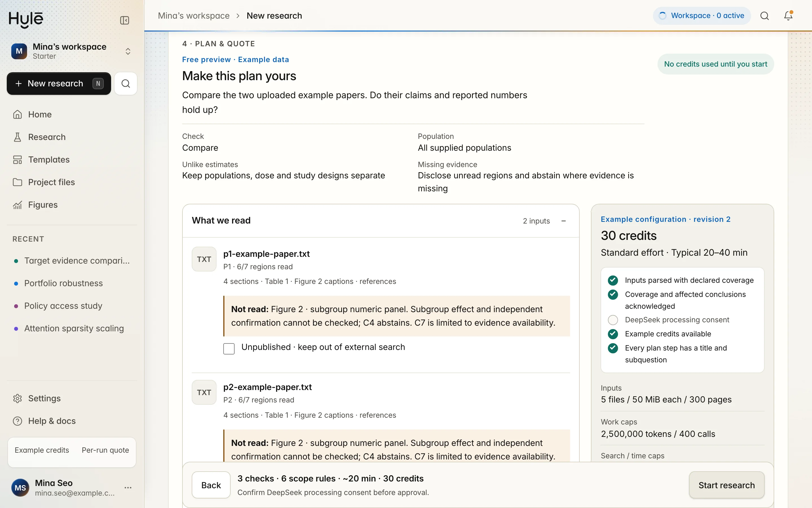Click the MS user avatar
812x508 pixels.
coord(20,487)
